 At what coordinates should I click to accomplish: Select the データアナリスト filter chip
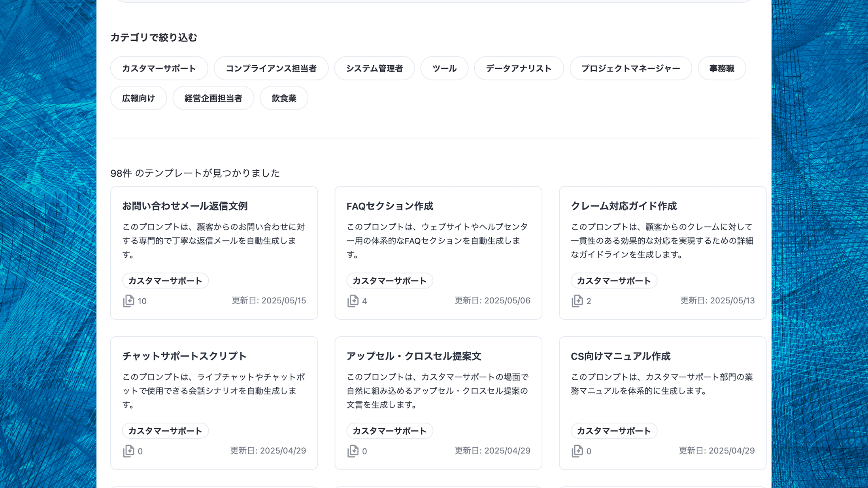pos(519,68)
